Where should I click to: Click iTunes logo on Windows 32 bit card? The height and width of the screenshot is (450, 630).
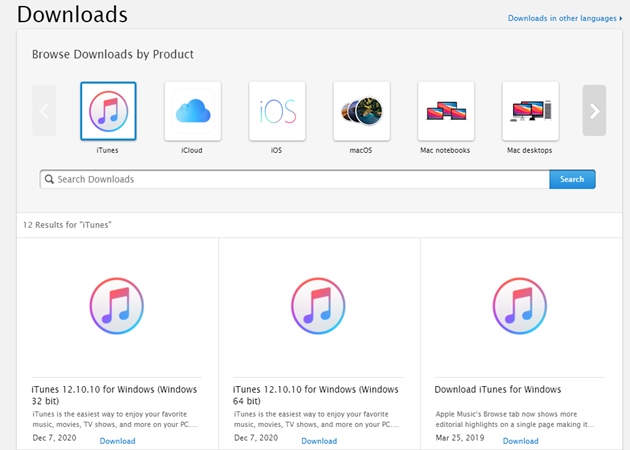coord(117,306)
